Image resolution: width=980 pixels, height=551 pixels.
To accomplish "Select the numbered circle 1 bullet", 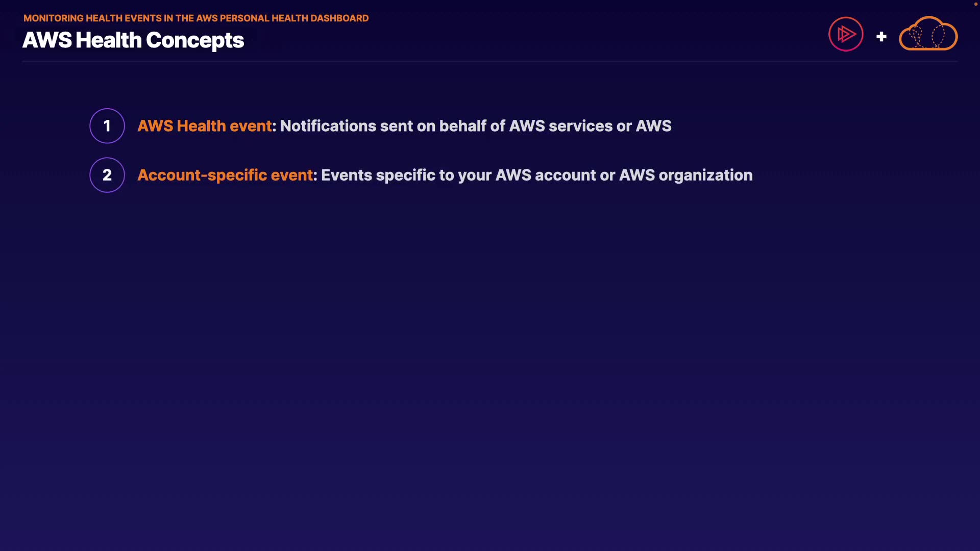I will tap(107, 126).
